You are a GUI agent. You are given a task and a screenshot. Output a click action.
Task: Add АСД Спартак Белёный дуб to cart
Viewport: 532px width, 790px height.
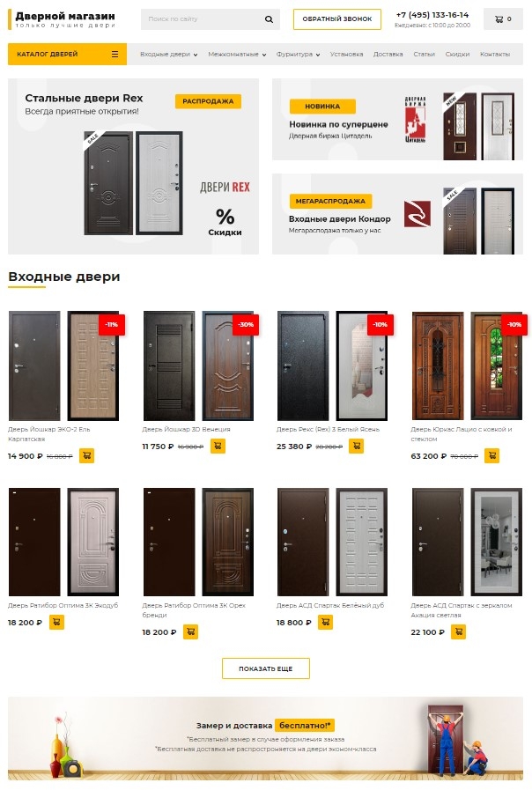[x=325, y=623]
